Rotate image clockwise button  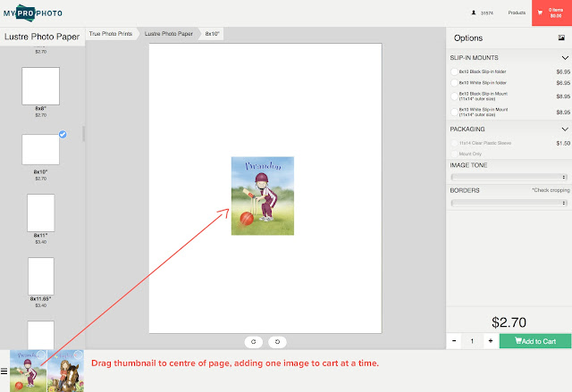click(x=254, y=342)
